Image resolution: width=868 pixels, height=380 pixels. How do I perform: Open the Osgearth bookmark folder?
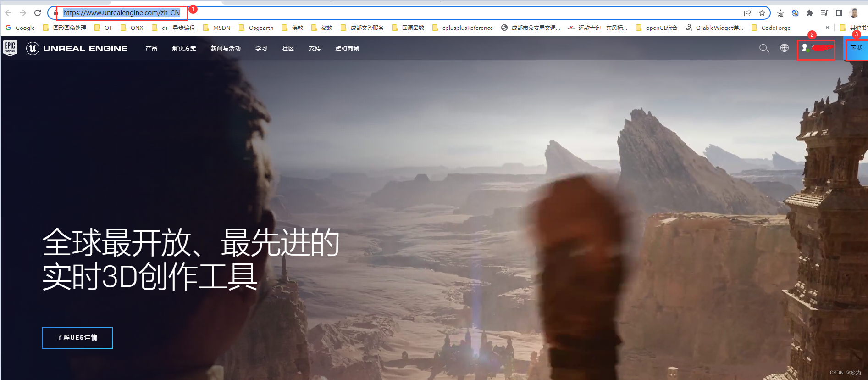tap(256, 28)
